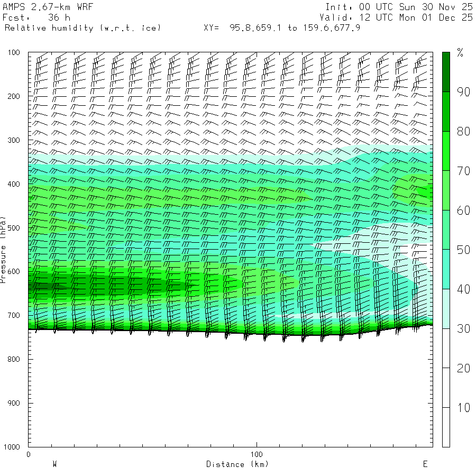Click the 400 pressure axis label
This screenshot has height=476, width=476.
tap(14, 184)
